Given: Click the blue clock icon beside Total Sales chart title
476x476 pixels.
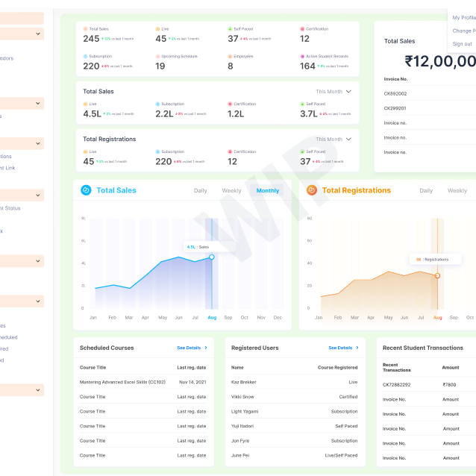Looking at the screenshot, I should (x=86, y=190).
